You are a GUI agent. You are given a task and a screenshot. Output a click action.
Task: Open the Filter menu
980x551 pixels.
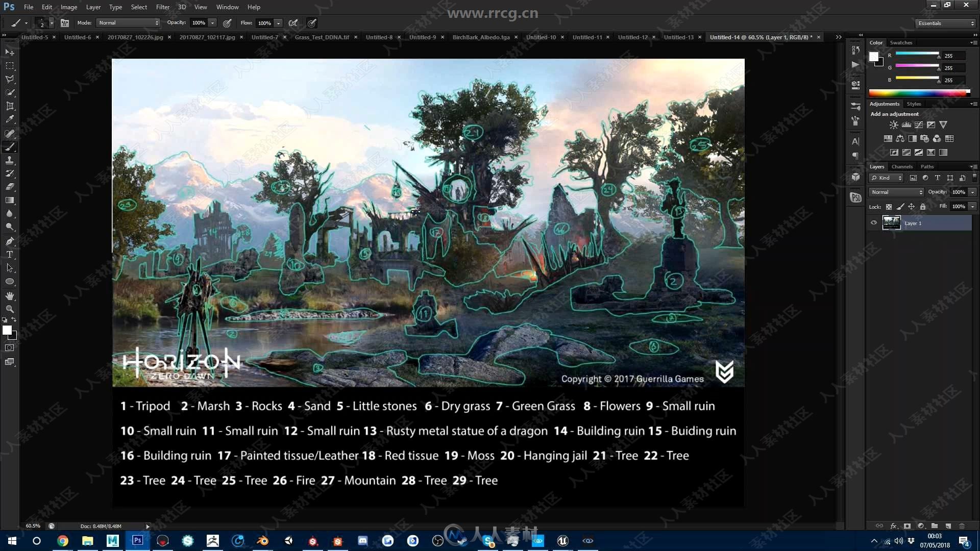(x=162, y=7)
